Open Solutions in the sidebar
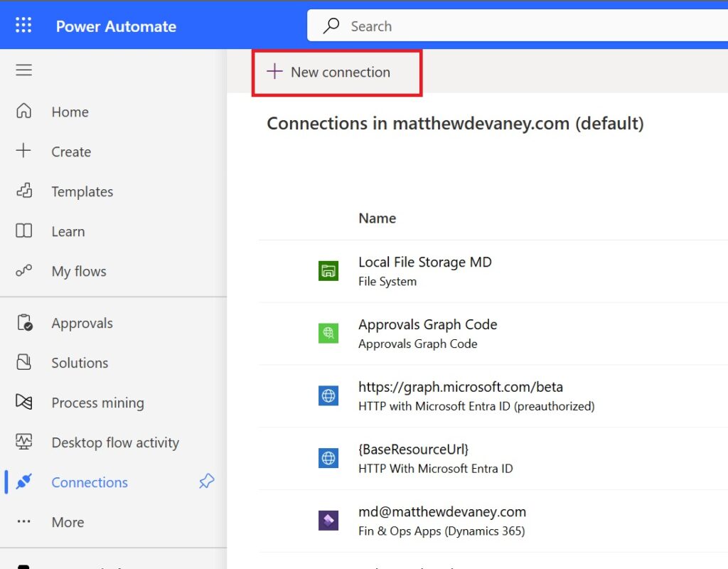 coord(80,363)
